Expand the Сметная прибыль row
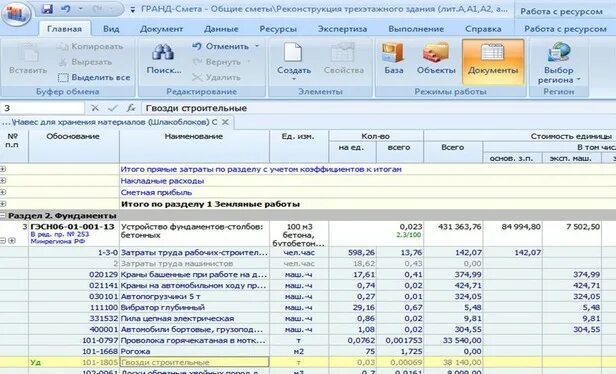This screenshot has height=374, width=616. tap(3, 192)
